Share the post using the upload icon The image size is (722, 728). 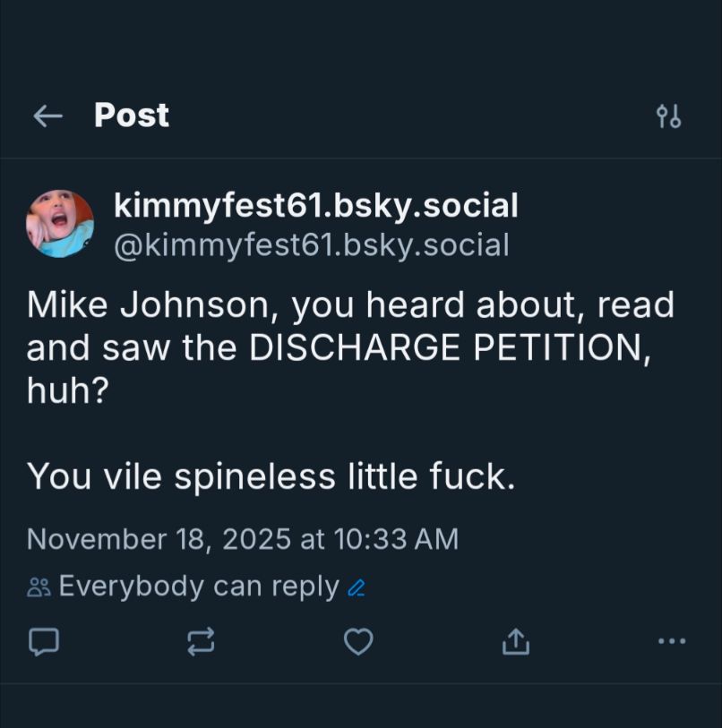tap(515, 641)
